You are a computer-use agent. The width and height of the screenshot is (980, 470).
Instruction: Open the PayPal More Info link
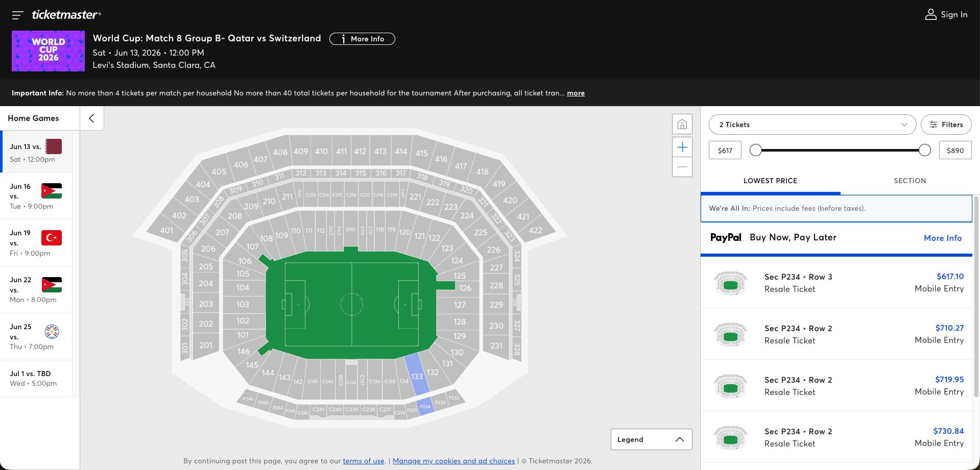(942, 238)
